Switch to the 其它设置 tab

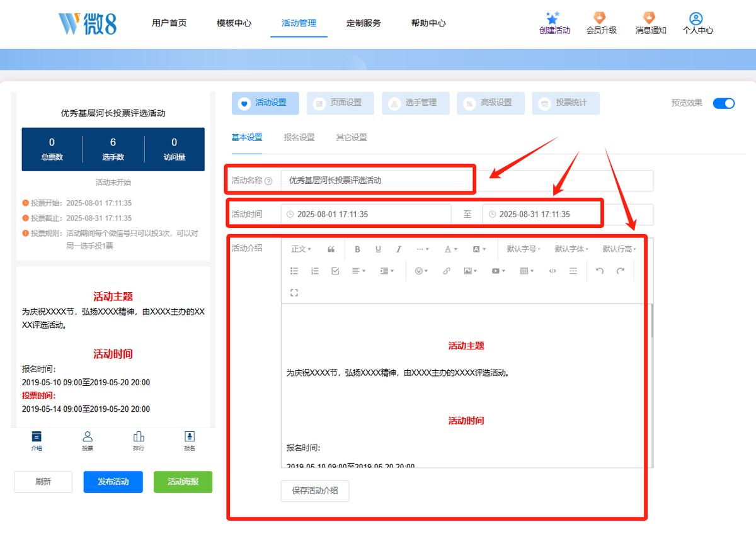point(352,137)
